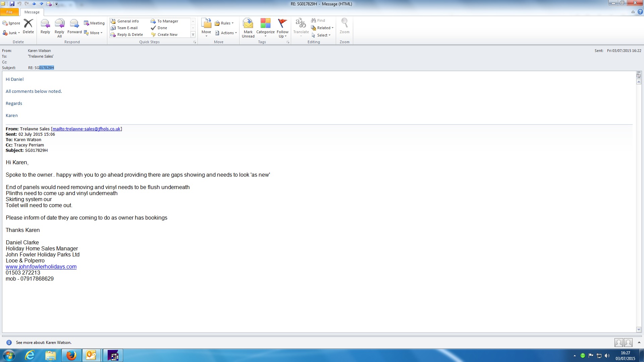Viewport: 644px width, 362px height.
Task: Toggle the people pane expand arrow
Action: (x=639, y=343)
